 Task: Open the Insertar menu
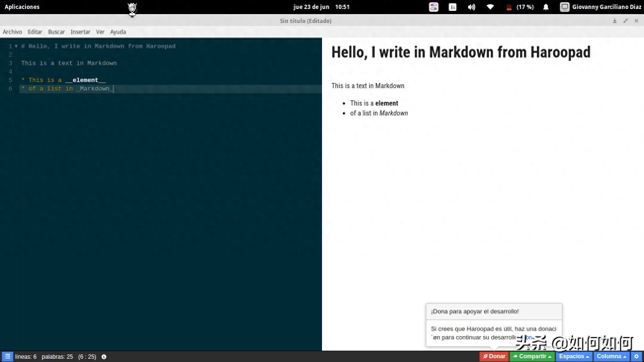[x=81, y=32]
